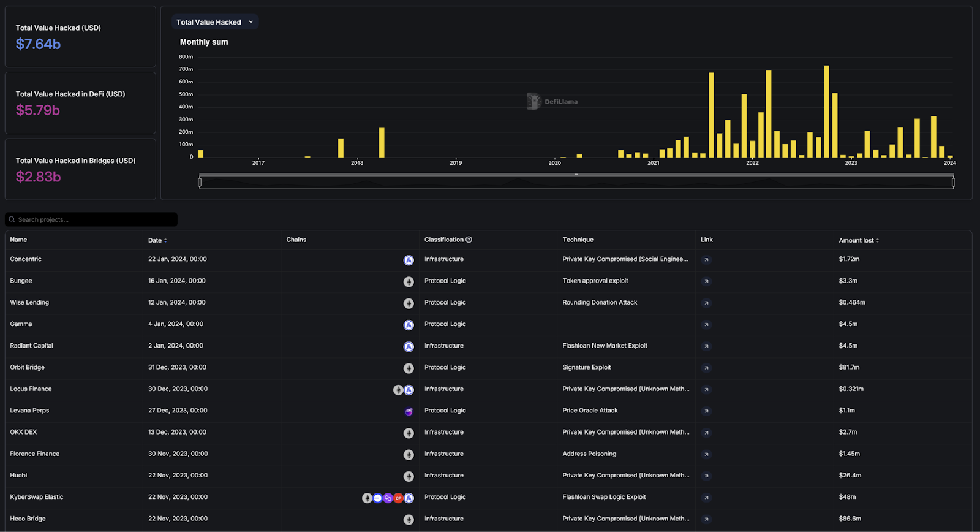Image resolution: width=980 pixels, height=532 pixels.
Task: Open the Huobi row link arrow icon
Action: 706,476
